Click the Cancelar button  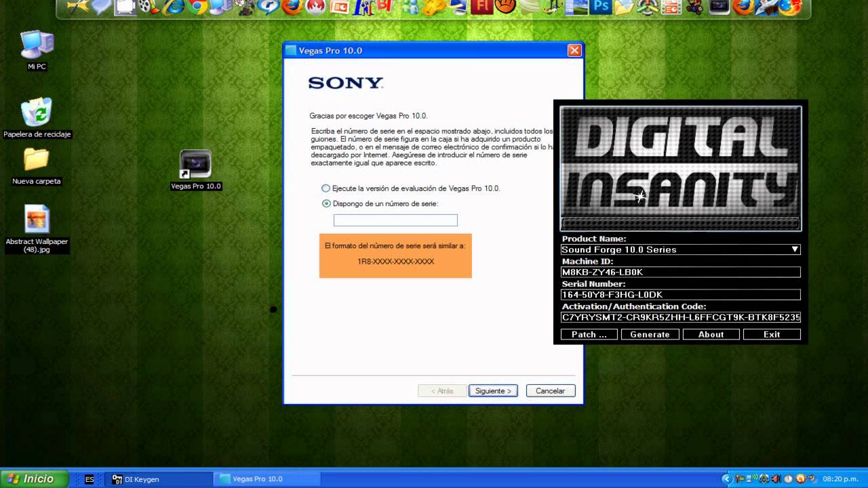(551, 391)
